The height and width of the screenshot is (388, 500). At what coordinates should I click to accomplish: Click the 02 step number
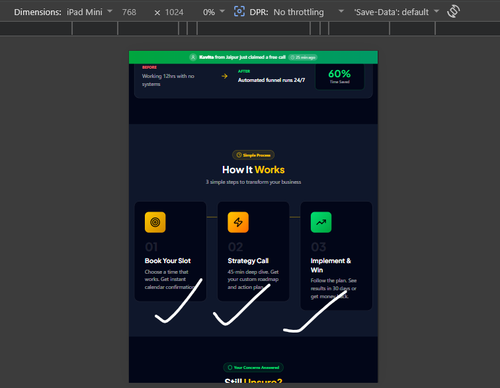(235, 247)
